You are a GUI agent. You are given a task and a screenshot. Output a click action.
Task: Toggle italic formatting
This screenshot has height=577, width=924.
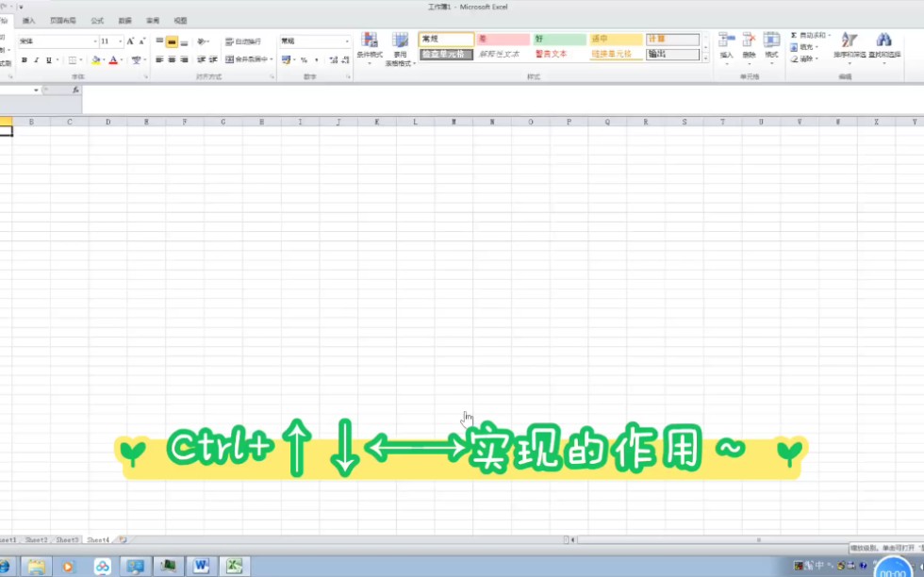pos(36,59)
